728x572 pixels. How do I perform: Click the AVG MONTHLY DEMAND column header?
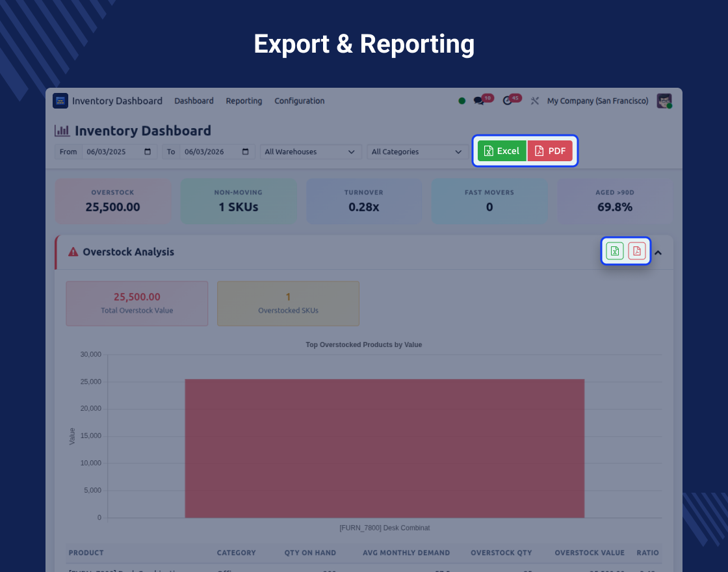[x=406, y=552]
